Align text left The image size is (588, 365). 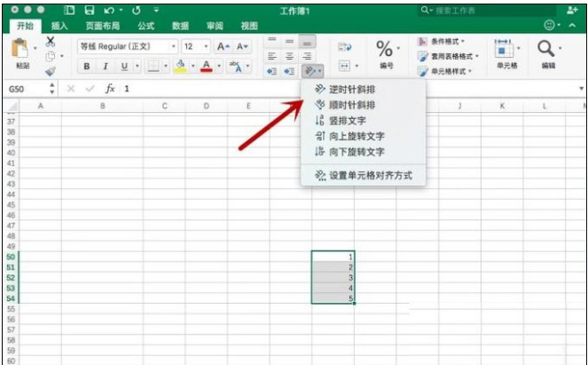coord(272,56)
